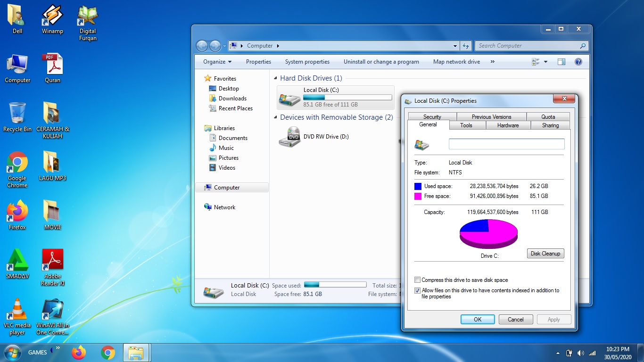Image resolution: width=644 pixels, height=362 pixels.
Task: Collapse Hard Disk Drives group
Action: [276, 78]
